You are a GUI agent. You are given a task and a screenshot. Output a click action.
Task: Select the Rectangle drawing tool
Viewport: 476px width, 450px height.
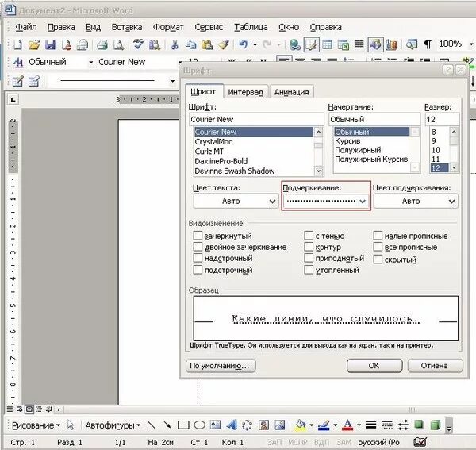[183, 425]
